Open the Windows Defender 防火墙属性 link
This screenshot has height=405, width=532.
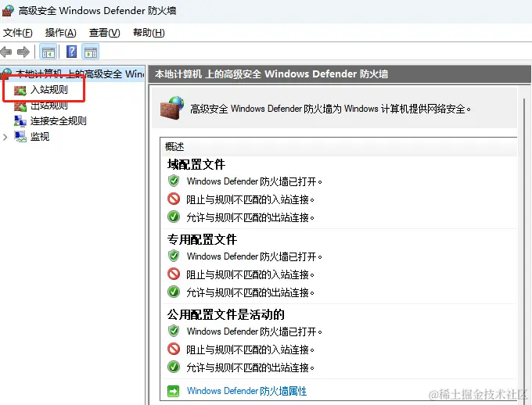tap(246, 391)
